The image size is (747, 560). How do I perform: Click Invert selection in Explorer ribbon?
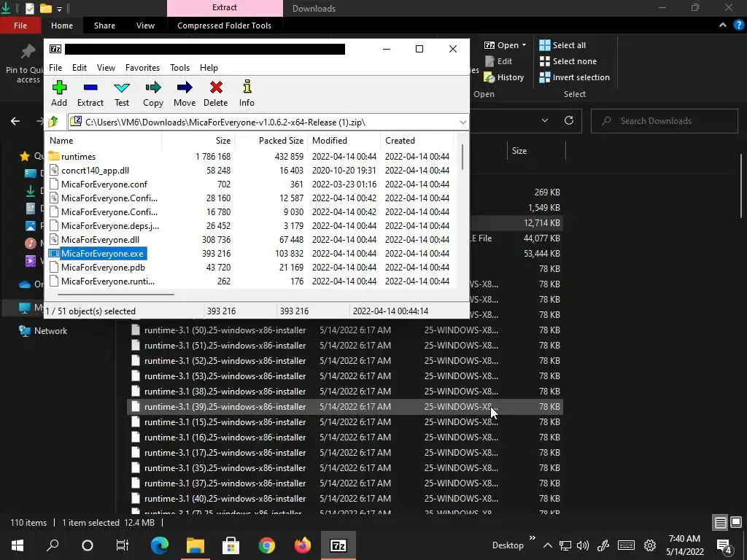click(575, 77)
